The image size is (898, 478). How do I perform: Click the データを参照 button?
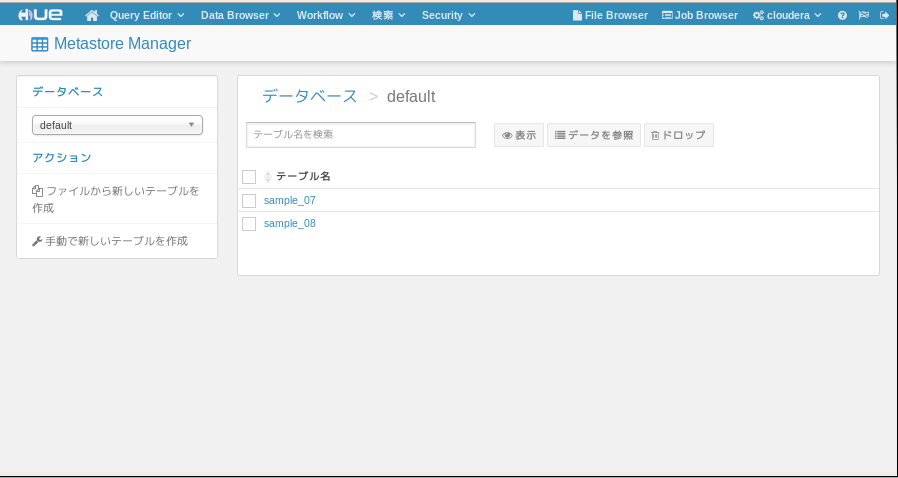[594, 135]
